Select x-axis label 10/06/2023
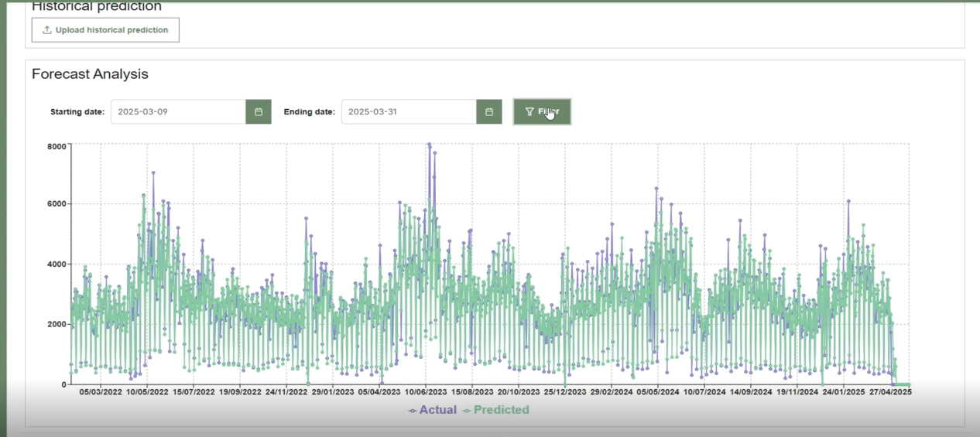This screenshot has width=980, height=437. click(426, 392)
